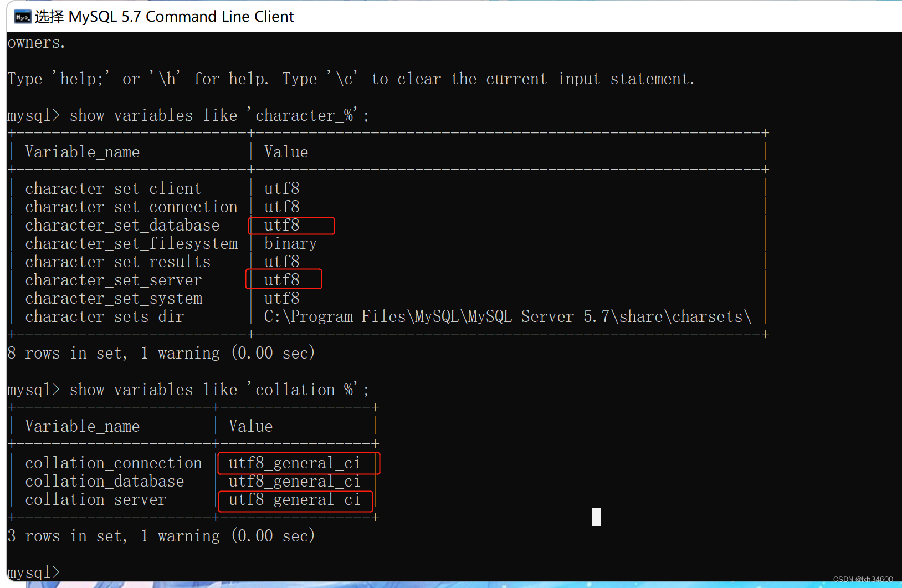Click the character_set_results utf8 value
This screenshot has height=588, width=902.
(x=282, y=261)
